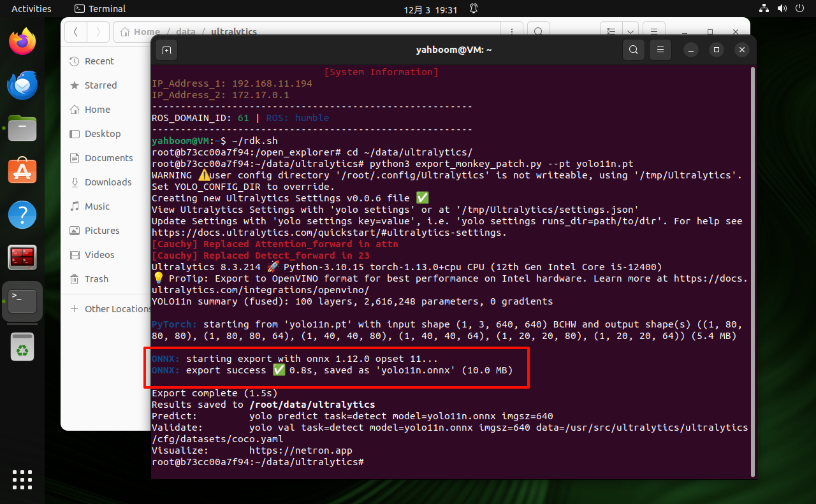Open the Trash icon in the dock

tap(22, 347)
